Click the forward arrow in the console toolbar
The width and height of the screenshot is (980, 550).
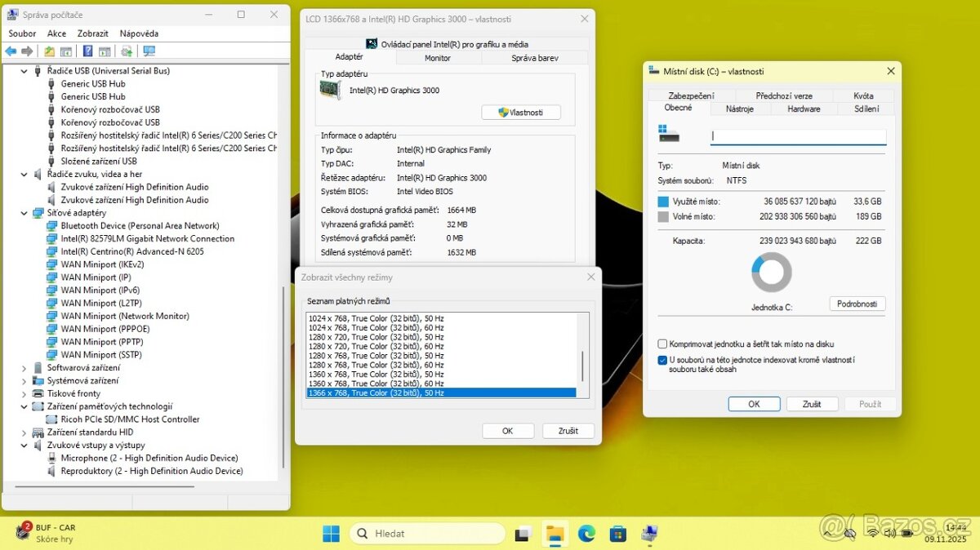pyautogui.click(x=27, y=51)
